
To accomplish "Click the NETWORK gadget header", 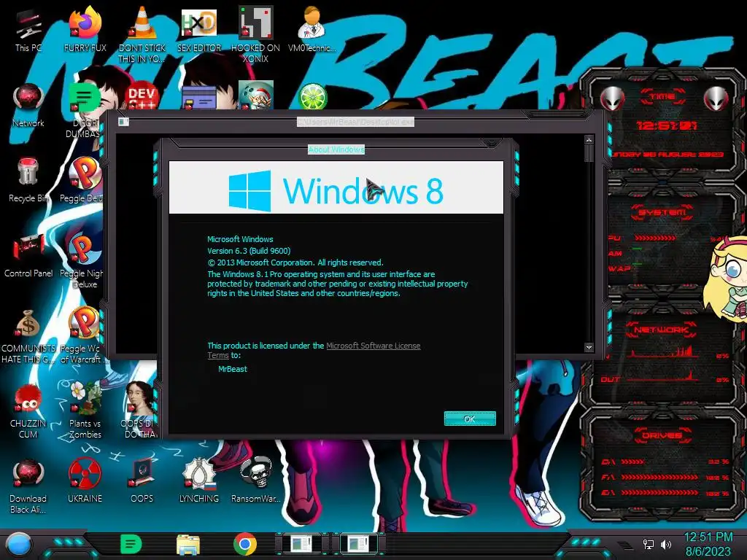I will point(661,329).
